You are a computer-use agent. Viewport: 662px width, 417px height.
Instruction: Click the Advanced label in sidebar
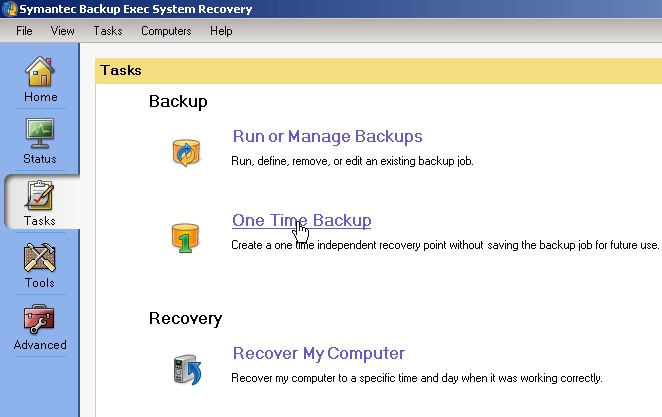[40, 345]
